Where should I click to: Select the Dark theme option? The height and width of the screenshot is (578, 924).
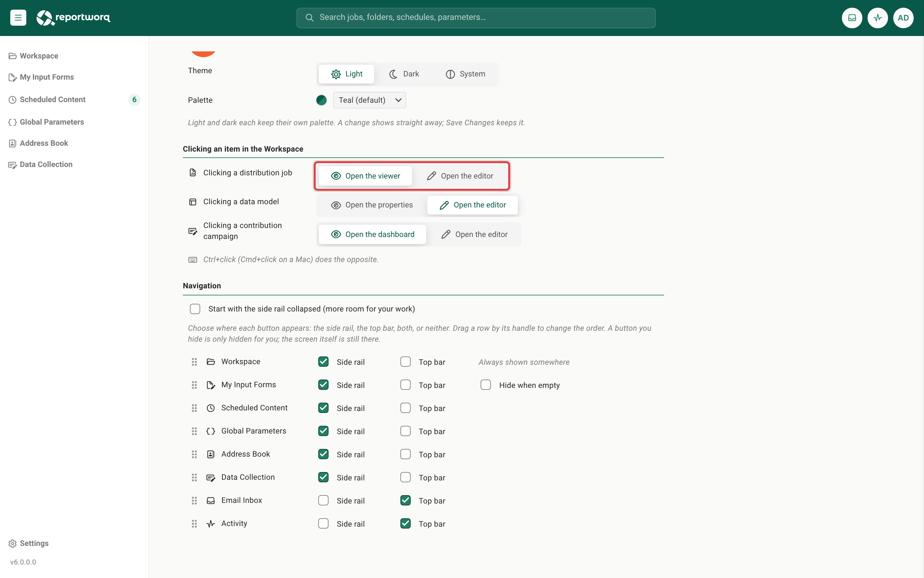coord(404,74)
